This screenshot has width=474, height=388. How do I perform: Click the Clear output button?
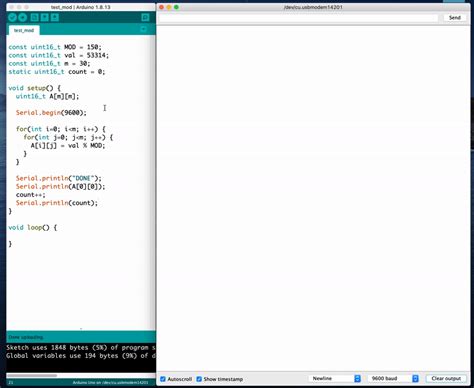click(x=446, y=379)
